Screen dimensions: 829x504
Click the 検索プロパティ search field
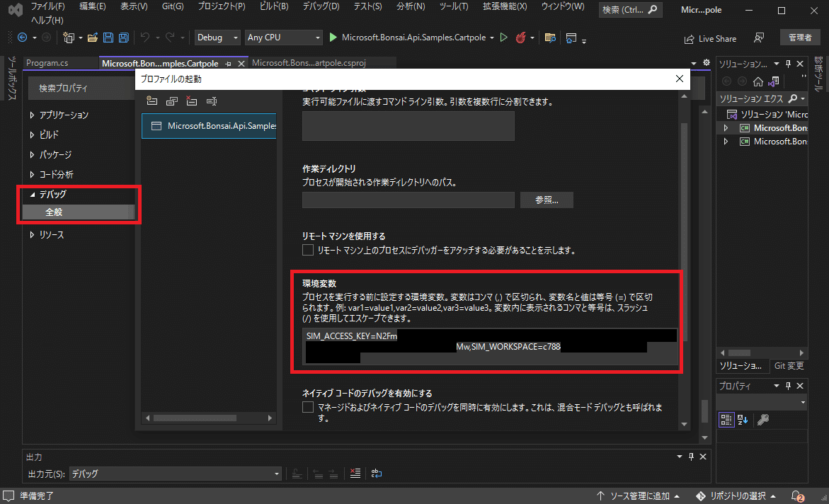tap(82, 88)
